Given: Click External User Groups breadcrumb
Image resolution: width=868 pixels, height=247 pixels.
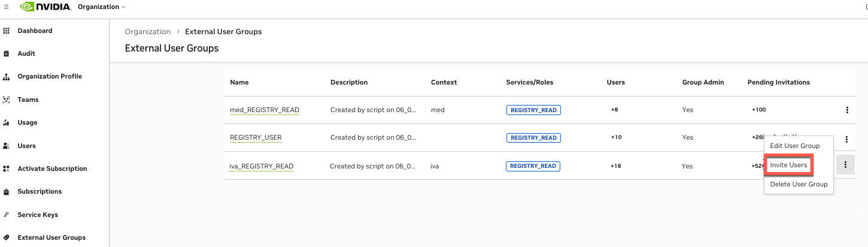Looking at the screenshot, I should [x=223, y=32].
